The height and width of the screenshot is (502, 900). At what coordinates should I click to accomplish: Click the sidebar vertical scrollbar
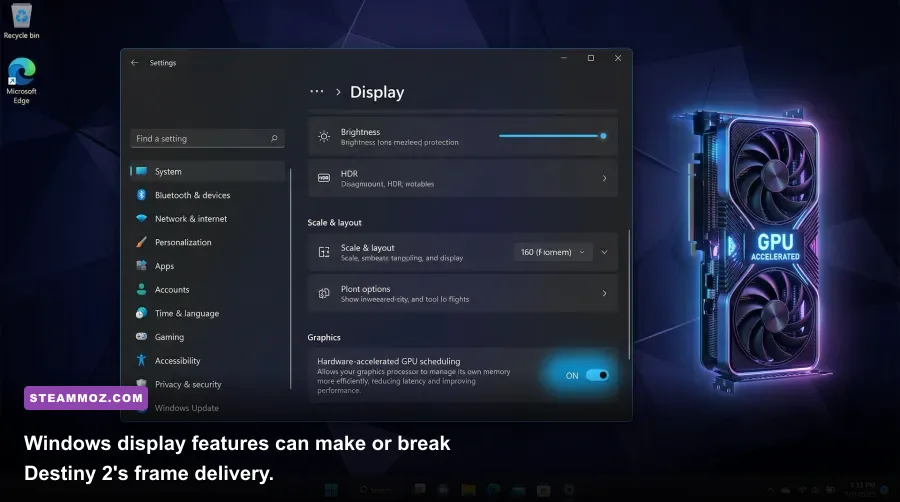[x=290, y=279]
